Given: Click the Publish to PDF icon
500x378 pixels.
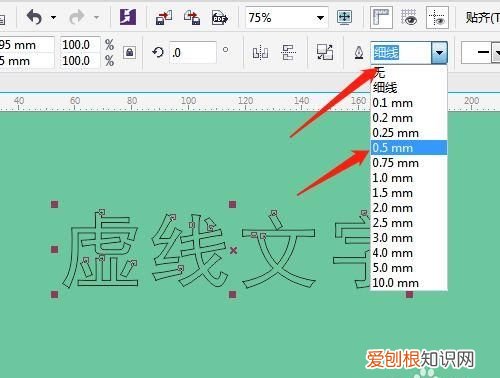Looking at the screenshot, I should point(220,17).
